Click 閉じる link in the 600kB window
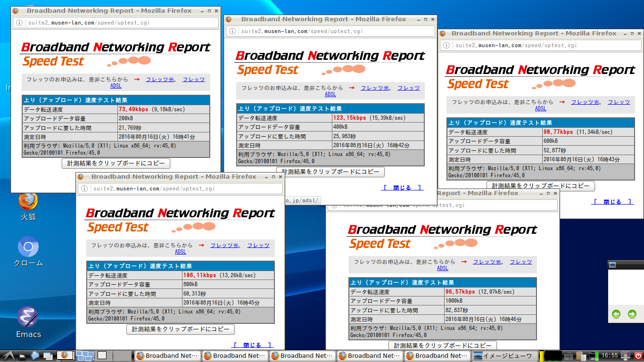This screenshot has width=644, height=362. pyautogui.click(x=612, y=202)
